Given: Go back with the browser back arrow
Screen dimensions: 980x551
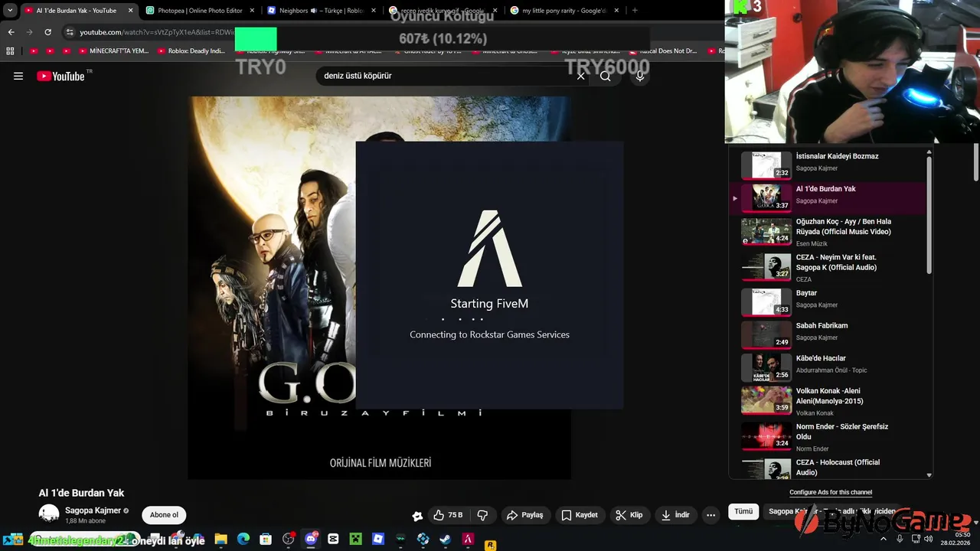Looking at the screenshot, I should 11,32.
